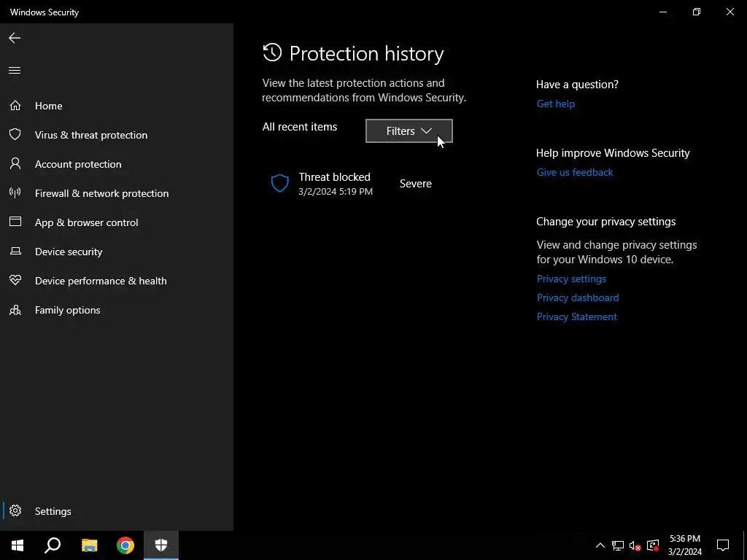Image resolution: width=747 pixels, height=560 pixels.
Task: Open the Privacy Statement link
Action: (x=576, y=316)
